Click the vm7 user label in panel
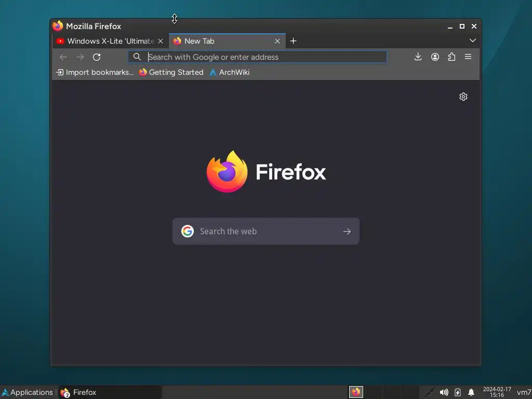Image resolution: width=532 pixels, height=399 pixels. (524, 392)
